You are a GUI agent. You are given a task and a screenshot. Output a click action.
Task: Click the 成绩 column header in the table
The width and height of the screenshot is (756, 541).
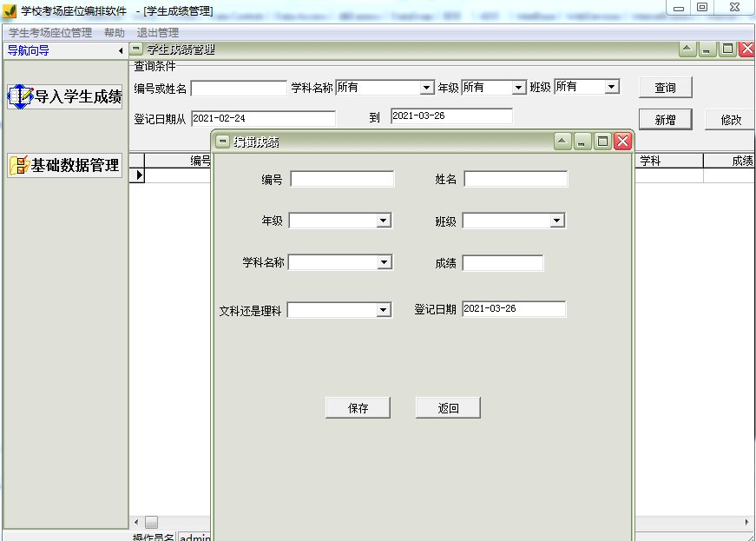[729, 161]
